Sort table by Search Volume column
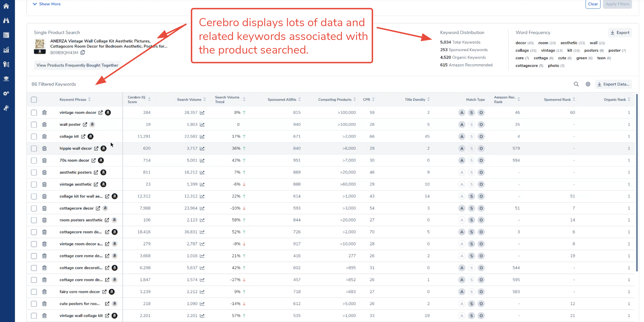 pyautogui.click(x=189, y=99)
